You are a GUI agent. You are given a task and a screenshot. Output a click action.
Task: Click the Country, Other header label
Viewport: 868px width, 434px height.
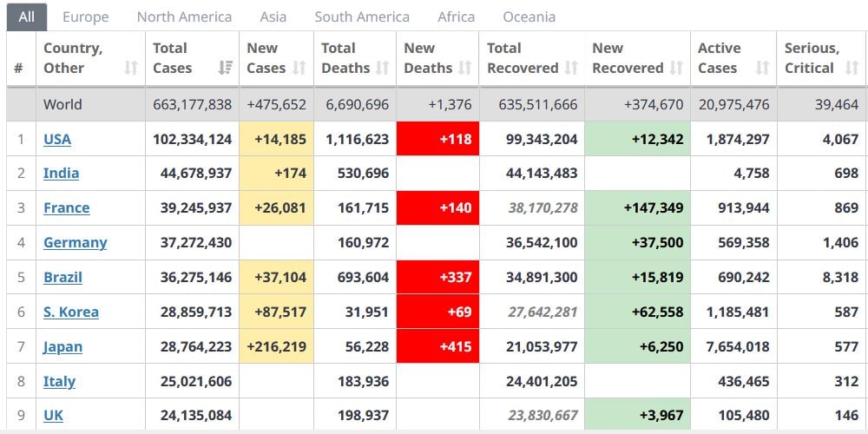point(73,58)
